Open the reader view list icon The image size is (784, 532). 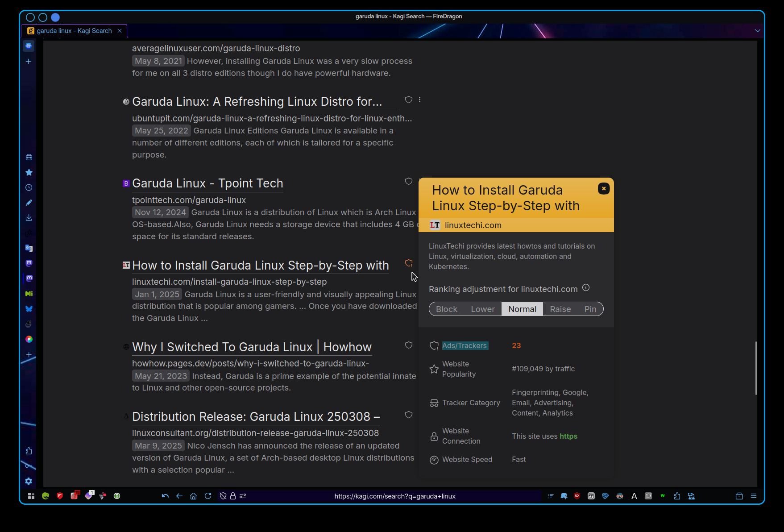pyautogui.click(x=551, y=496)
